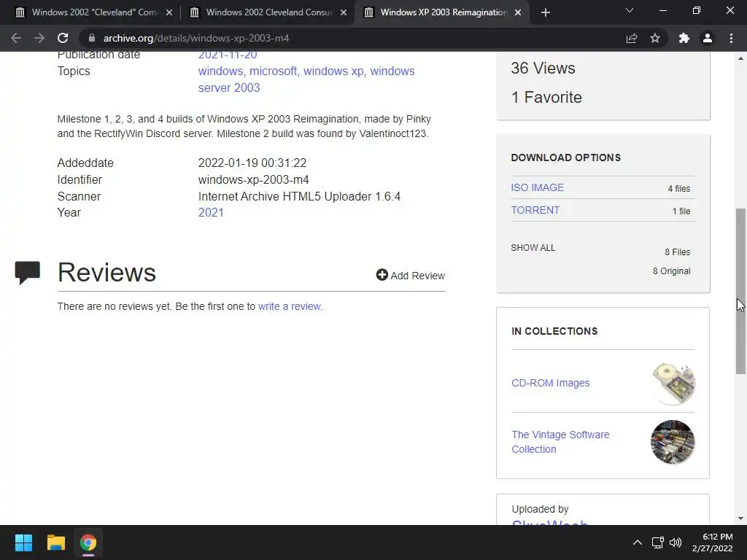This screenshot has width=747, height=560.
Task: Click SHOW ALL download files
Action: (533, 248)
